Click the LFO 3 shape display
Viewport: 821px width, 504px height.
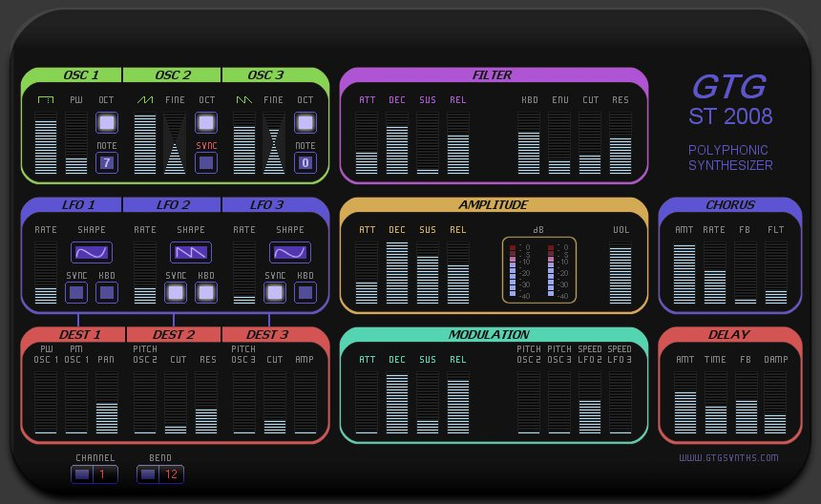click(290, 252)
